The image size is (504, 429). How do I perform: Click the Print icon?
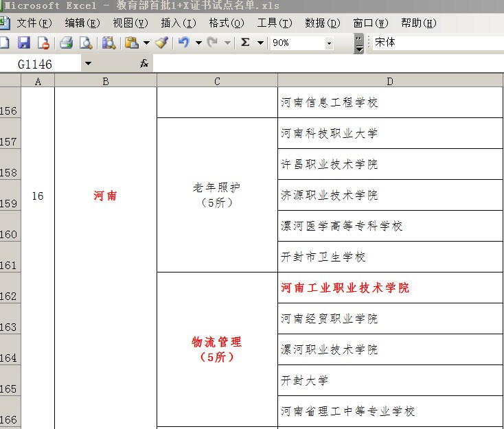[x=66, y=43]
